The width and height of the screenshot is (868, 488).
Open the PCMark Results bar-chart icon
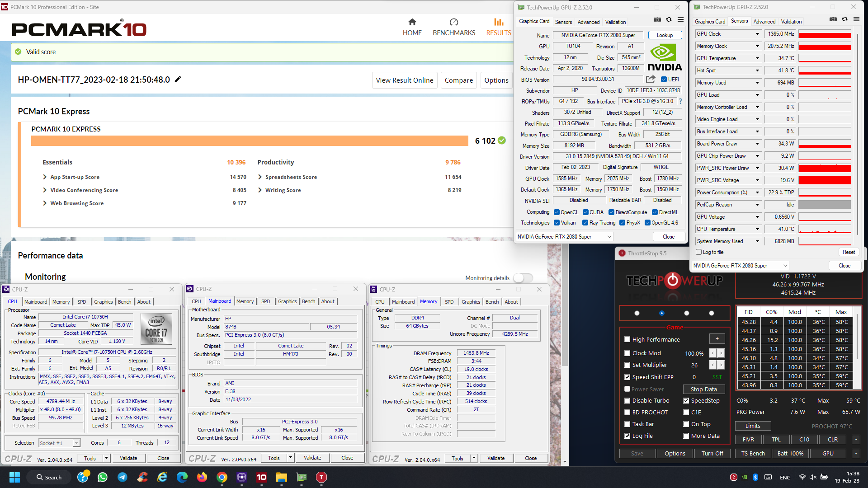(498, 22)
